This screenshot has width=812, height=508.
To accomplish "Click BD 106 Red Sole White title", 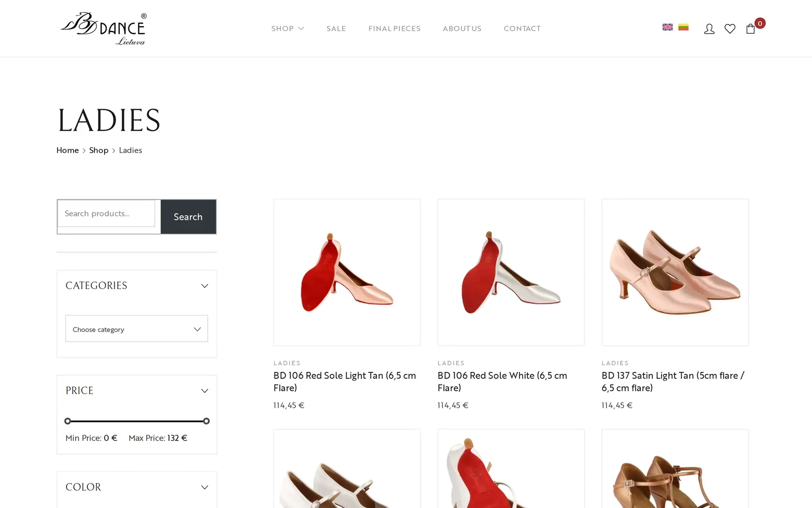I will (x=502, y=382).
